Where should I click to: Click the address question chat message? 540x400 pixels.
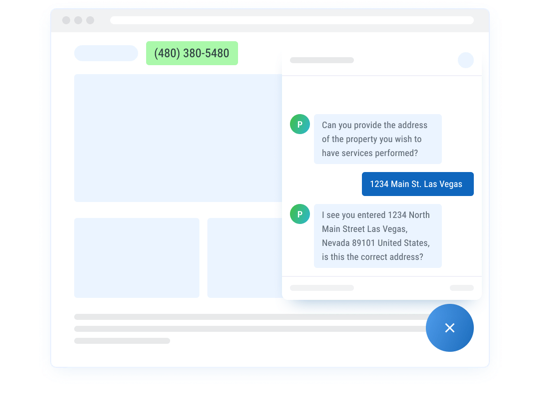[377, 139]
